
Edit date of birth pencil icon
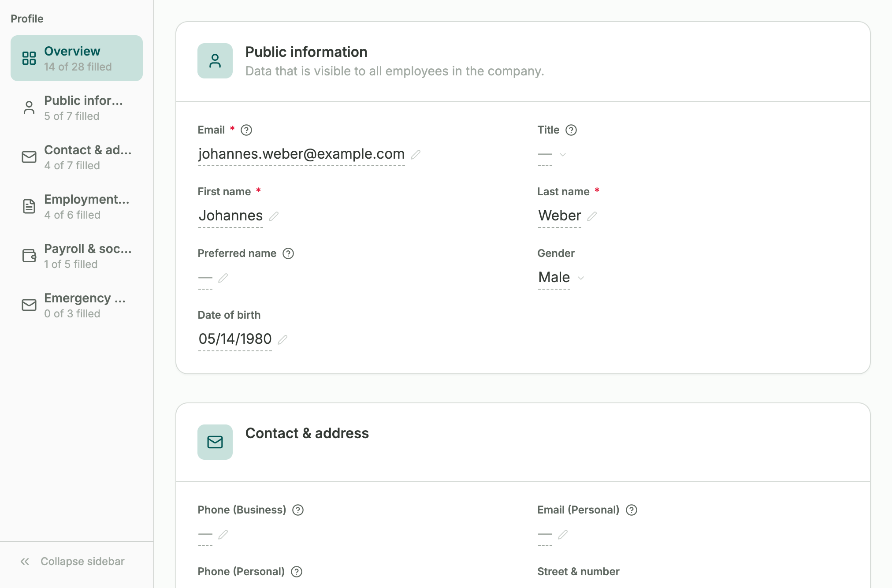click(282, 339)
